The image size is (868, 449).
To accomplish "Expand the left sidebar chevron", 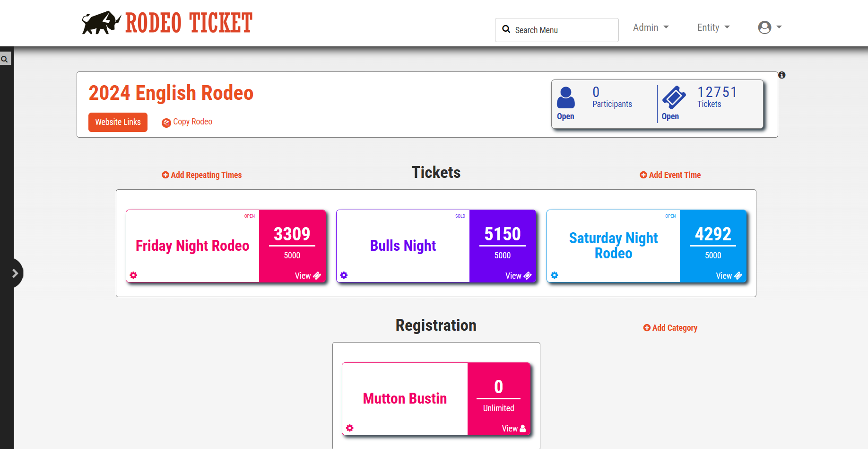I will 16,273.
